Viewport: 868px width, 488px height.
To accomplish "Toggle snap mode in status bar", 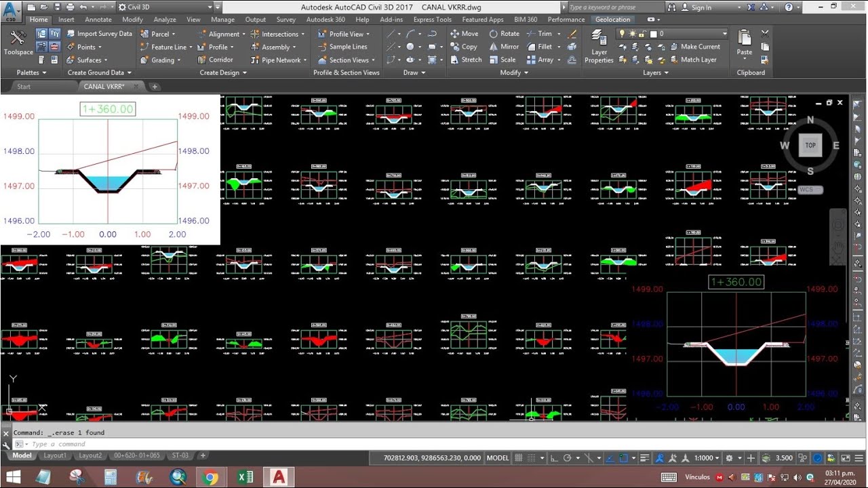I will tap(533, 458).
